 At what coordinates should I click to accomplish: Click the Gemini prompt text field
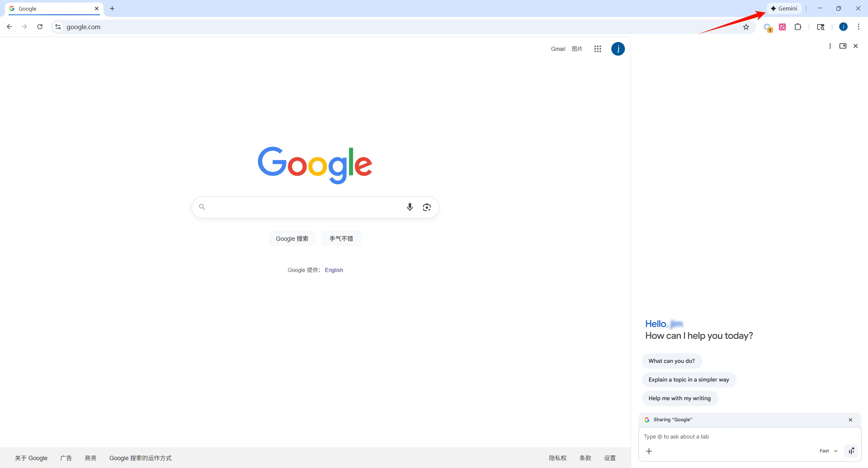pos(746,436)
